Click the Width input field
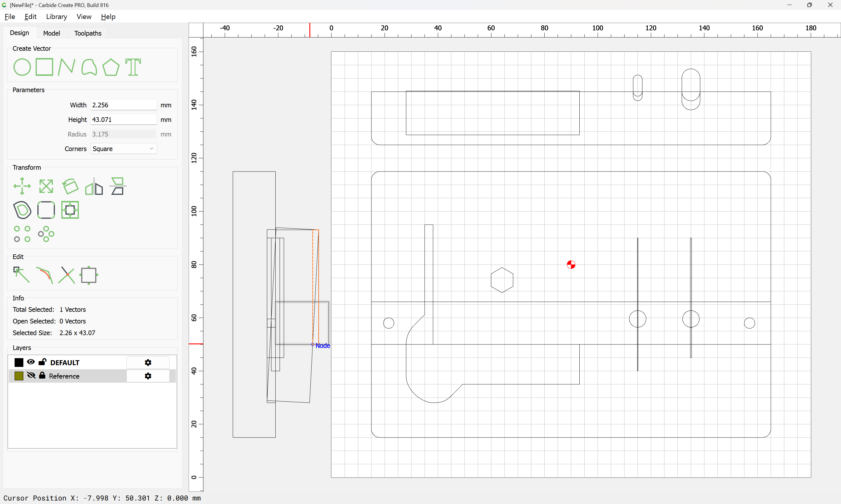This screenshot has width=841, height=504. coord(124,105)
